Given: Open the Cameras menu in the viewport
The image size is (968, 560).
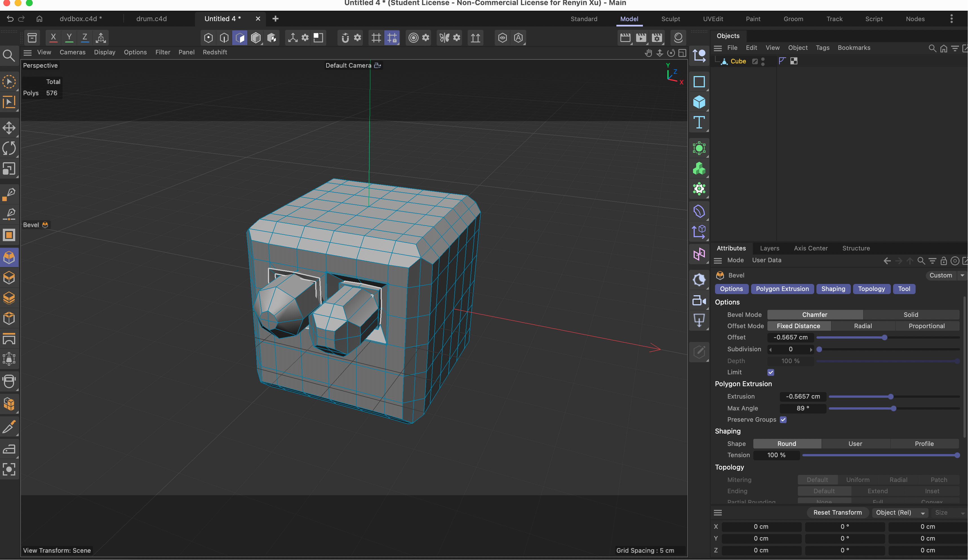Looking at the screenshot, I should pyautogui.click(x=72, y=52).
